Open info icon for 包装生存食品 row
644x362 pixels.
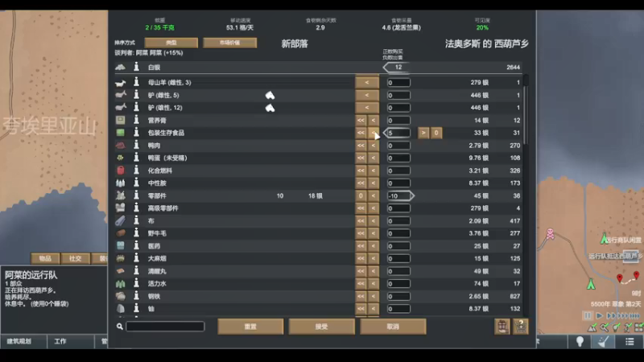pos(136,133)
